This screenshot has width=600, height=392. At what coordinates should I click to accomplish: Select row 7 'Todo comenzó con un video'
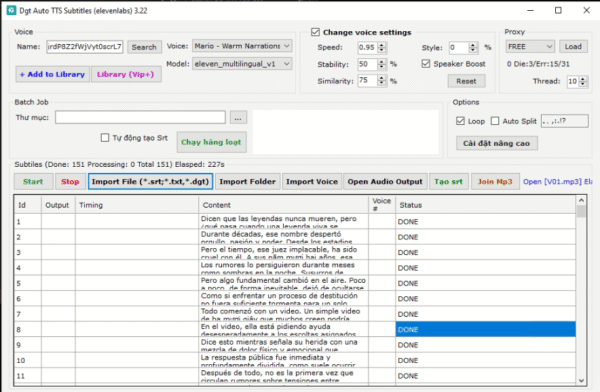[284, 314]
